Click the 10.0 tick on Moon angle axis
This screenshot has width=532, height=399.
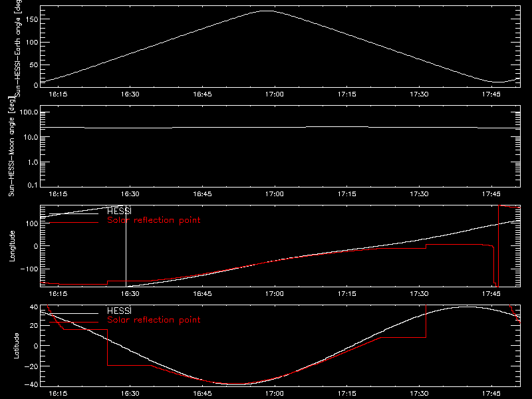coord(31,137)
